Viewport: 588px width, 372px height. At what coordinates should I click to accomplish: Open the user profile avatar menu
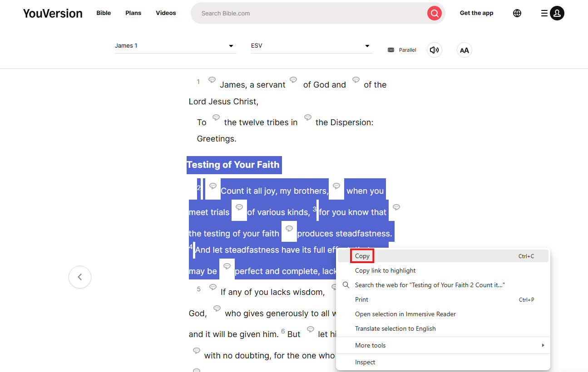coord(557,13)
